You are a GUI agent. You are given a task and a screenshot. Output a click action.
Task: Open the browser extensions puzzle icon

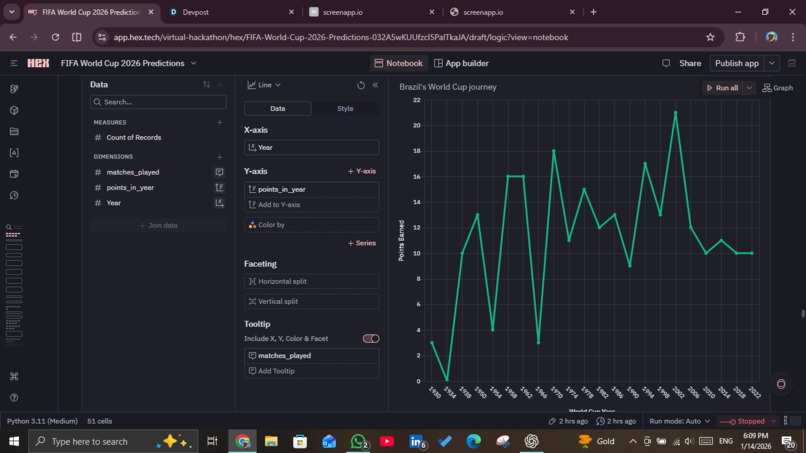click(740, 37)
